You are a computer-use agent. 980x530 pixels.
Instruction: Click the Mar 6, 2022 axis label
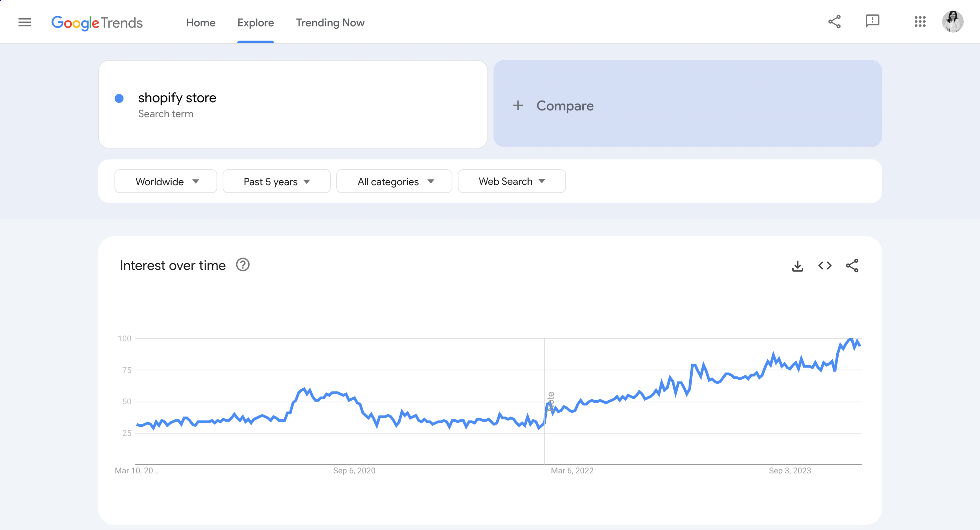[x=572, y=471]
